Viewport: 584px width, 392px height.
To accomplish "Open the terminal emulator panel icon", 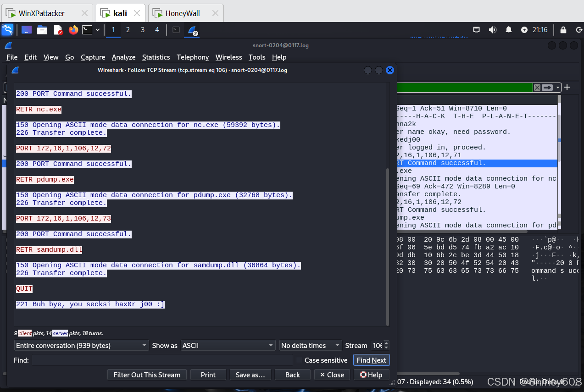I will pos(87,30).
